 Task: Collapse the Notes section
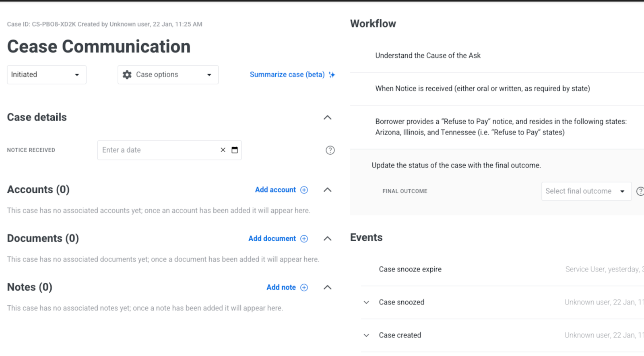[328, 287]
